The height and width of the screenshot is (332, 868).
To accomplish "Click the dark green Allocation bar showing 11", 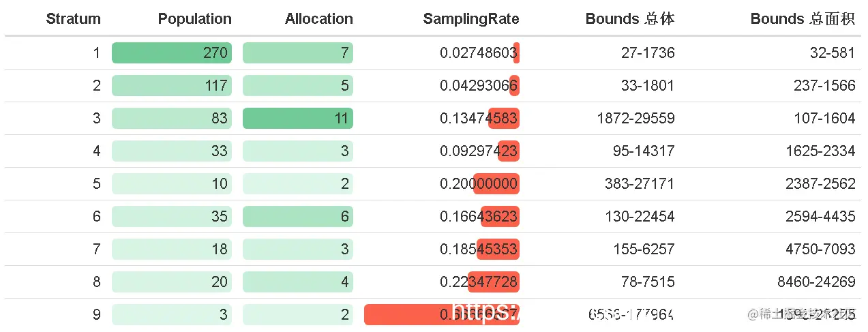I will (x=298, y=119).
